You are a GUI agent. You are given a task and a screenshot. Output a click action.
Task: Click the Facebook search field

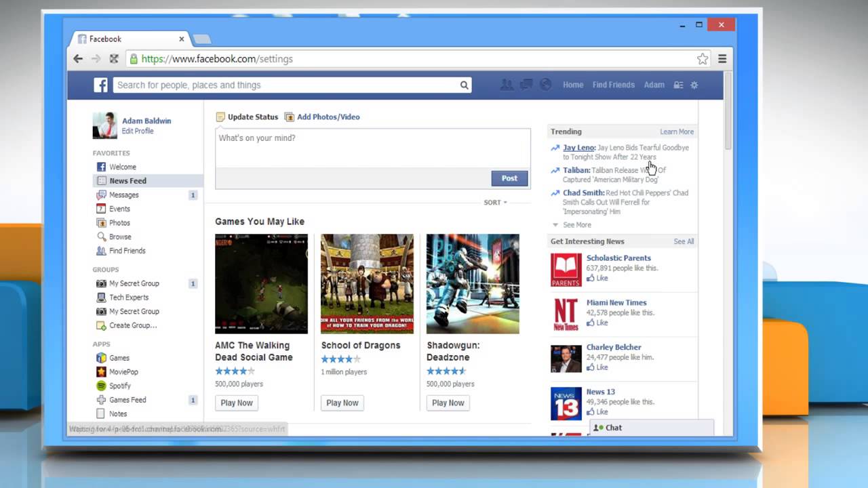coord(287,85)
